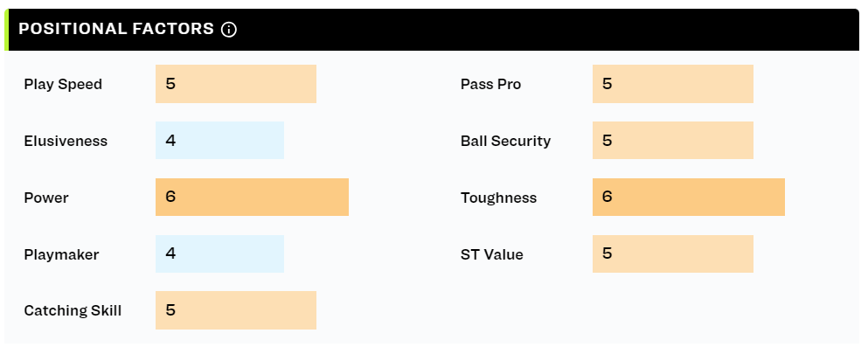
Task: Select the Playmaker label
Action: tap(61, 255)
